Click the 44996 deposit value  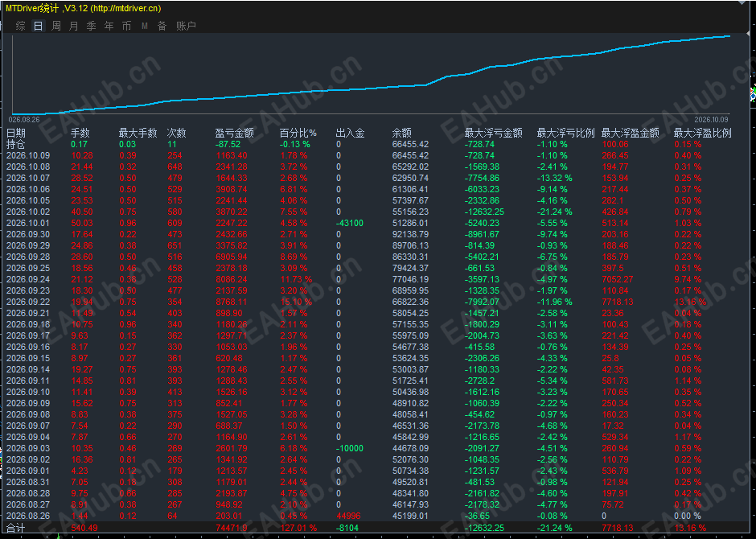347,516
